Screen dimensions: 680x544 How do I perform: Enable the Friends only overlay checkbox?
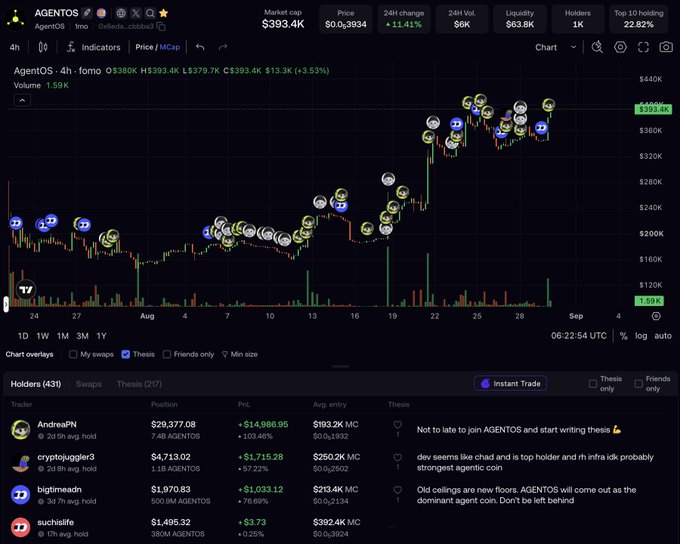click(x=167, y=354)
